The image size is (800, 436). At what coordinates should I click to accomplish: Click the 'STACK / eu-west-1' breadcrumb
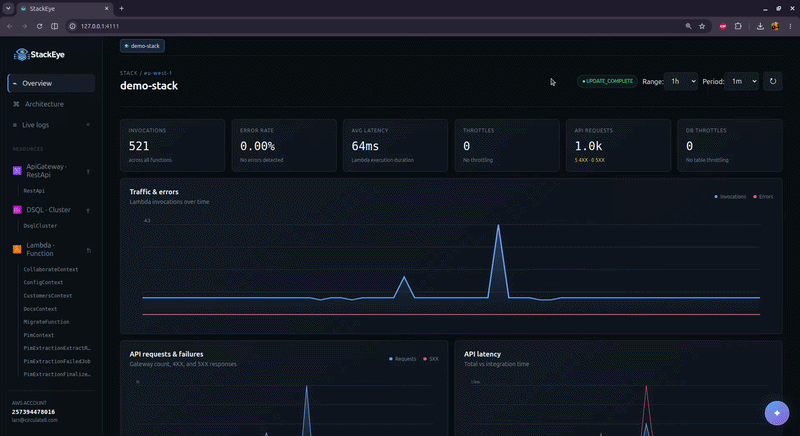(146, 73)
